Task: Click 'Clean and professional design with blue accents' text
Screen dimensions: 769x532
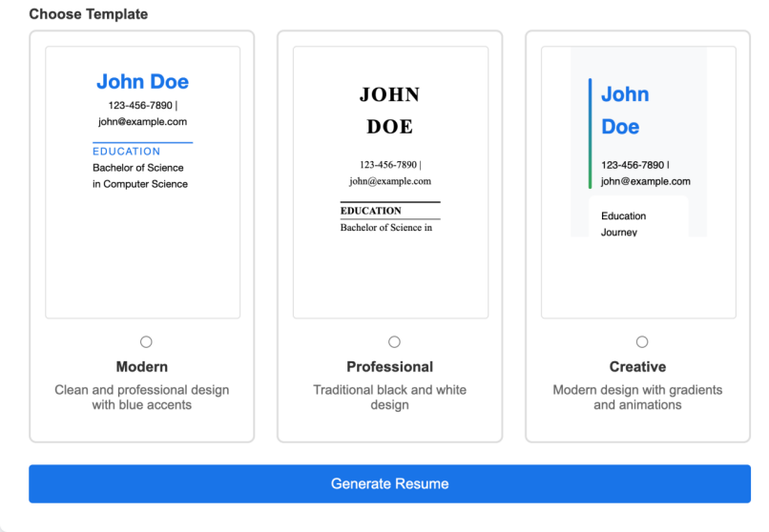Action: (142, 398)
